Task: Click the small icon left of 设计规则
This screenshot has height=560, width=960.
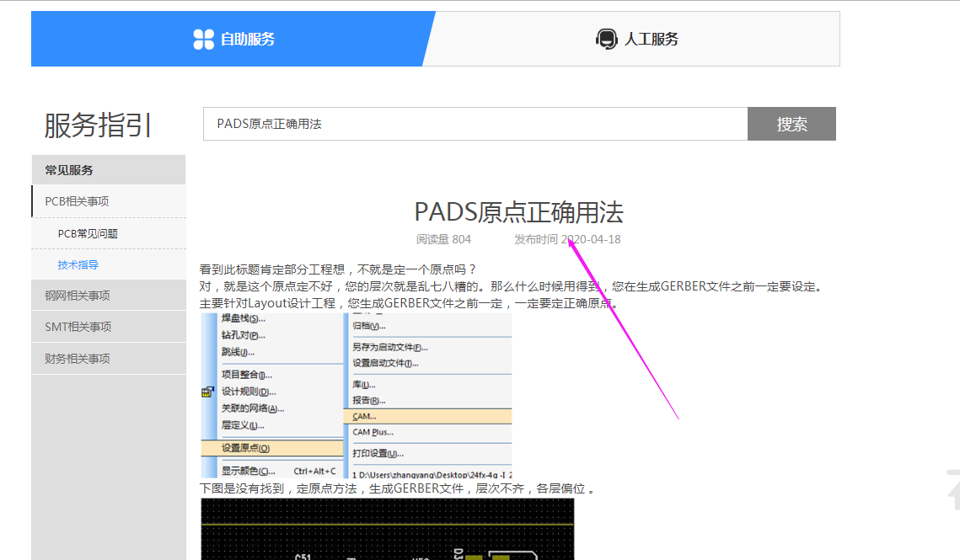Action: tap(206, 392)
